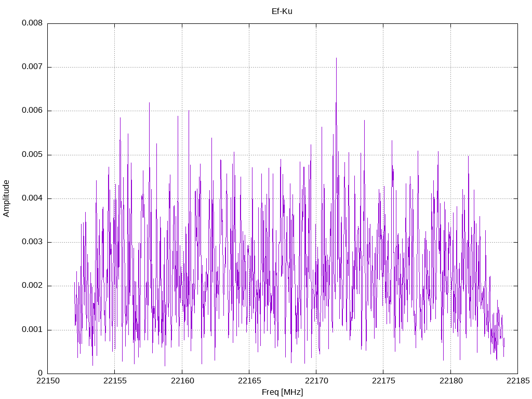Click the x-axis tick label 22165
This screenshot has height=399, width=532.
249,381
